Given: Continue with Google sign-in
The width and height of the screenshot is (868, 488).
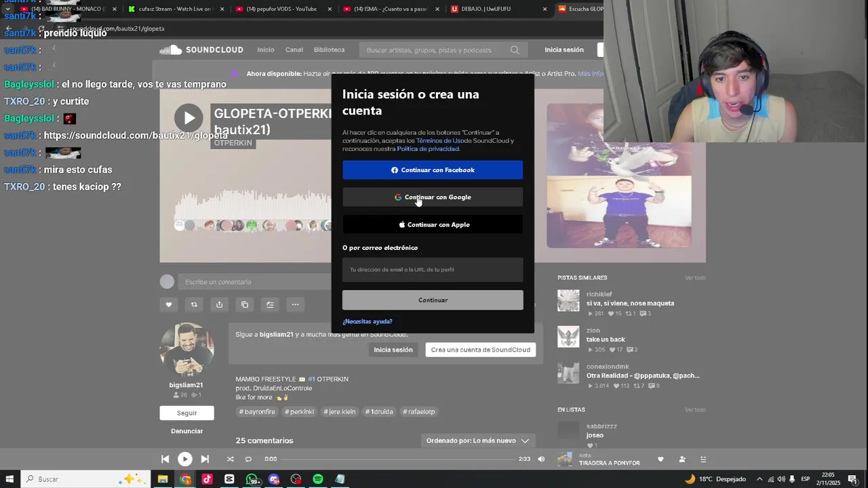Looking at the screenshot, I should click(433, 197).
